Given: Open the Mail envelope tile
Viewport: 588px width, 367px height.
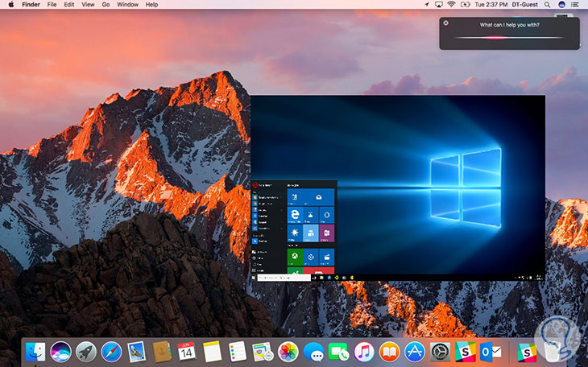Looking at the screenshot, I should [x=319, y=197].
